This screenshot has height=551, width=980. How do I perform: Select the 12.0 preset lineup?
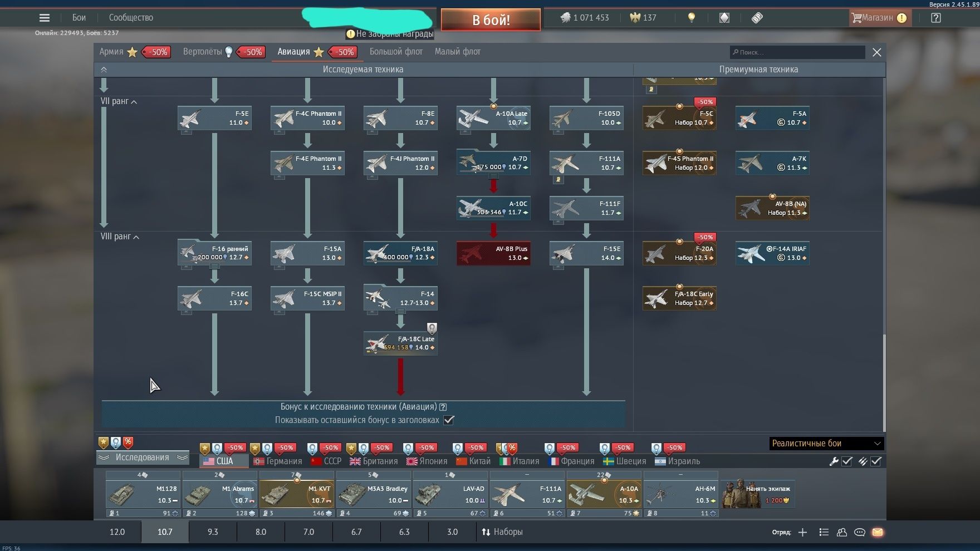[117, 532]
